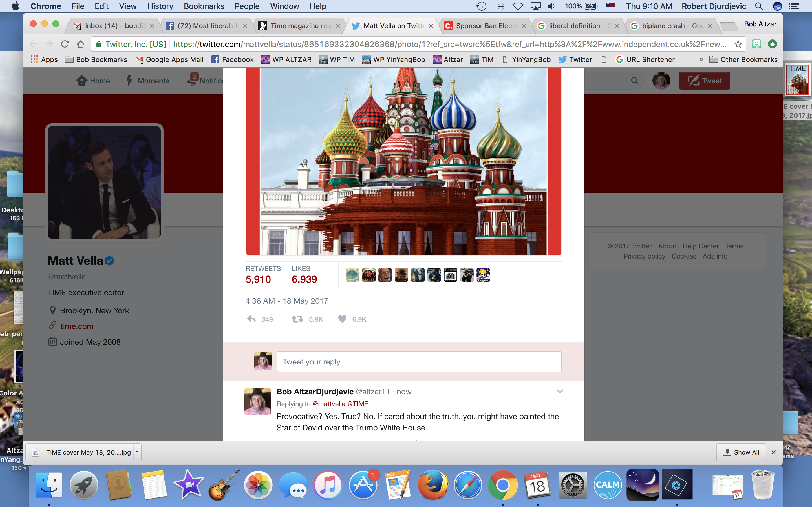This screenshot has width=812, height=507.
Task: Click Show All downloads button
Action: [x=741, y=452]
